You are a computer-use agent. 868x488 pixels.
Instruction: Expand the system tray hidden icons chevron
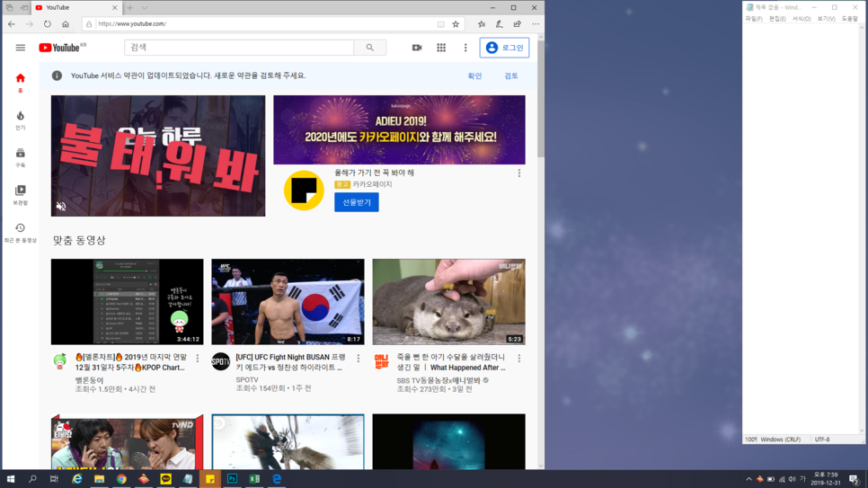[x=749, y=479]
